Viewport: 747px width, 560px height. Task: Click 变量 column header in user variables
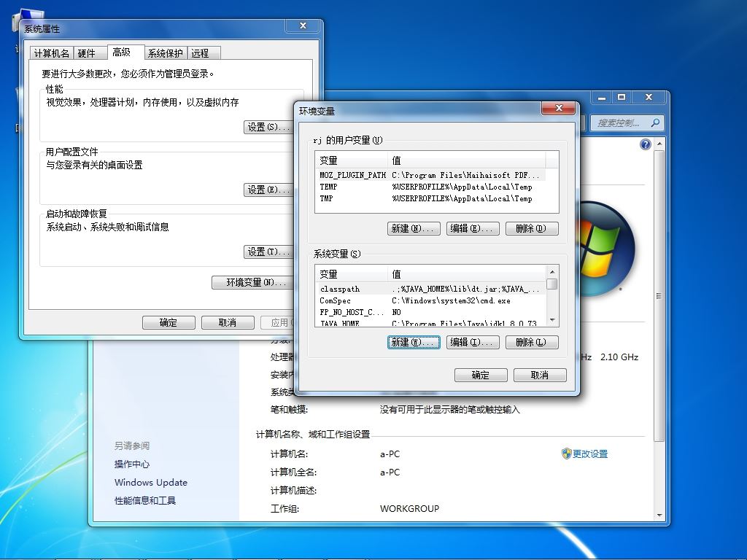(x=352, y=160)
